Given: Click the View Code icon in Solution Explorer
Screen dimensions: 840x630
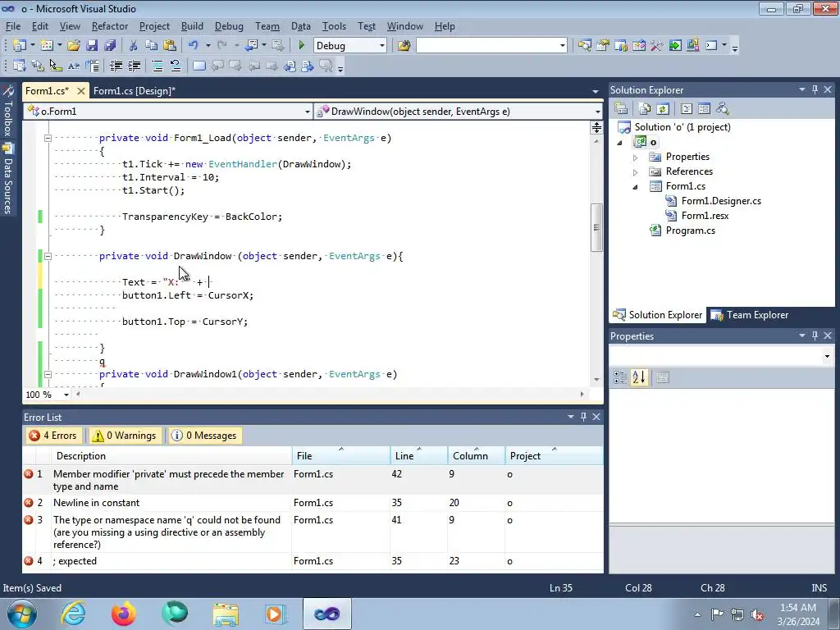Looking at the screenshot, I should pyautogui.click(x=687, y=109).
